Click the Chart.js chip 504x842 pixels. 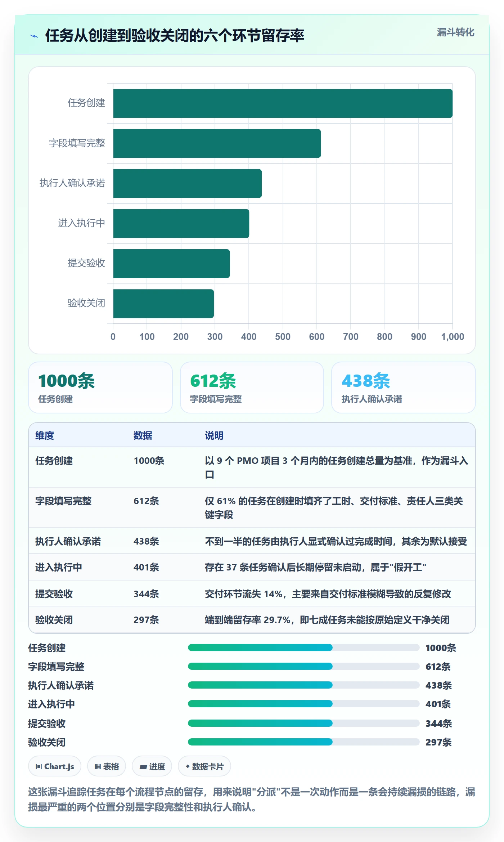(x=55, y=766)
